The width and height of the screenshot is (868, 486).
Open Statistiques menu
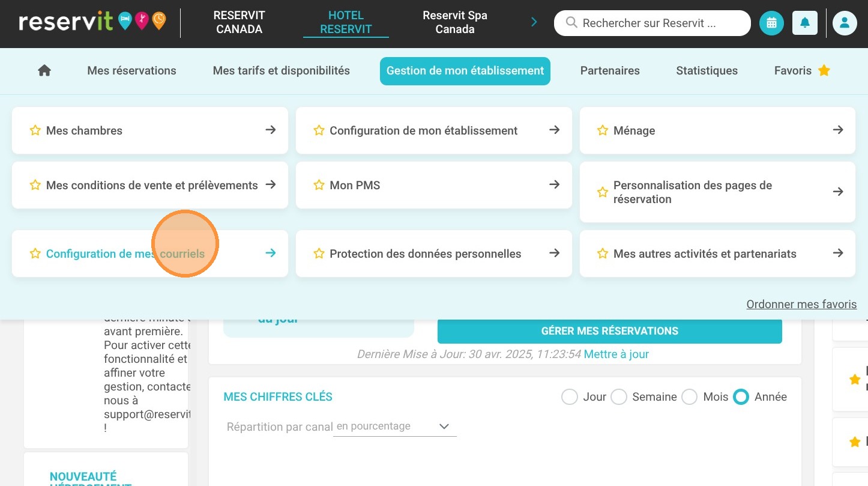(707, 71)
